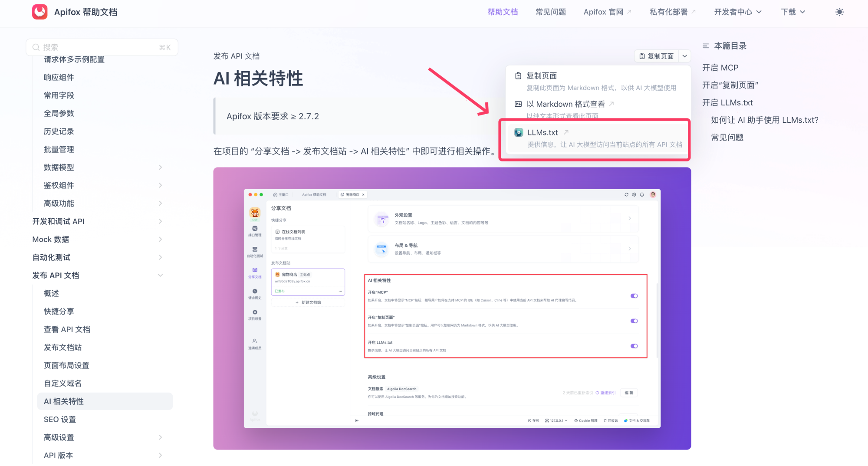The width and height of the screenshot is (868, 466).
Task: Choose 复制页面 from the dropdown menu
Action: (598, 81)
